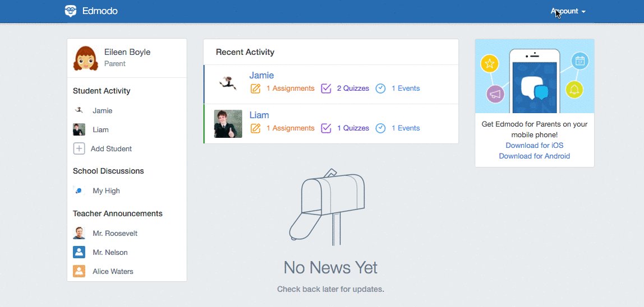Click Jamie's events clock icon
The width and height of the screenshot is (644, 307).
tap(381, 89)
